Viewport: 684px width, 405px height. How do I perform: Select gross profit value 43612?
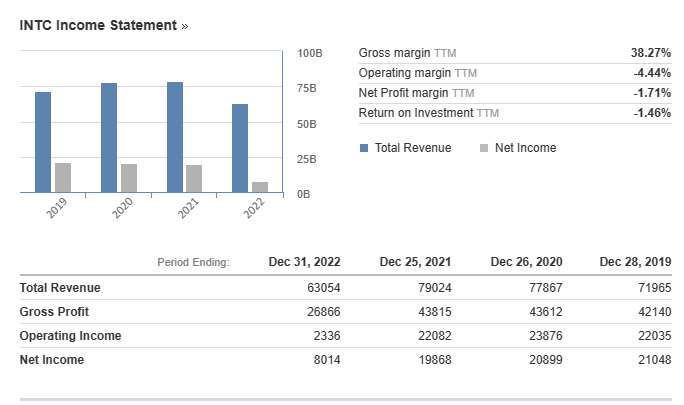click(546, 312)
